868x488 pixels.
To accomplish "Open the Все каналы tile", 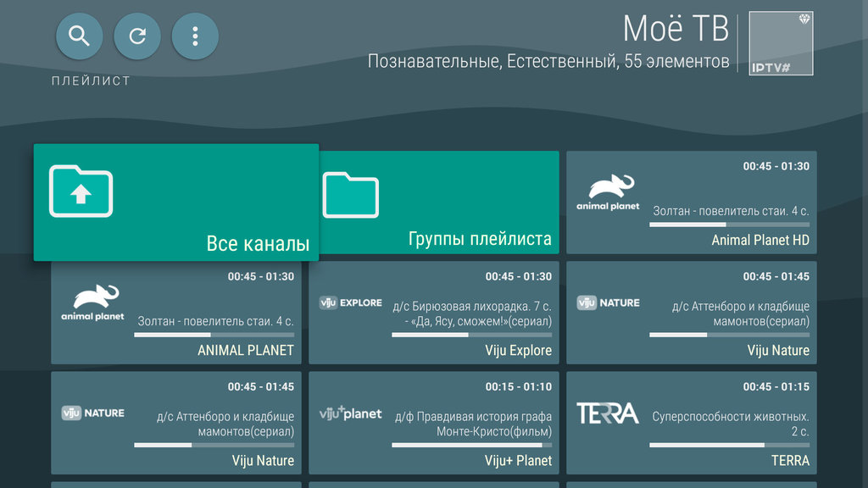I will tap(175, 203).
